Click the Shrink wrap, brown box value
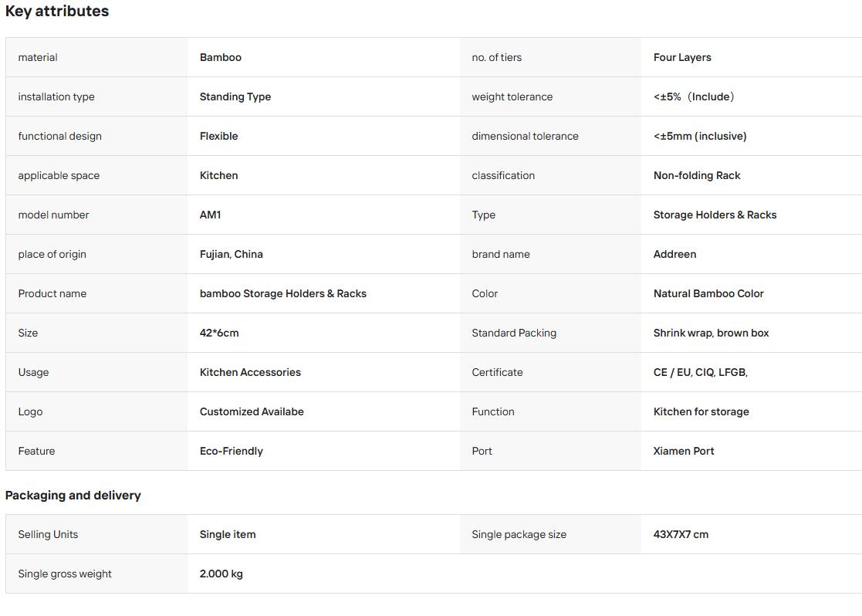862x616 pixels. [711, 333]
